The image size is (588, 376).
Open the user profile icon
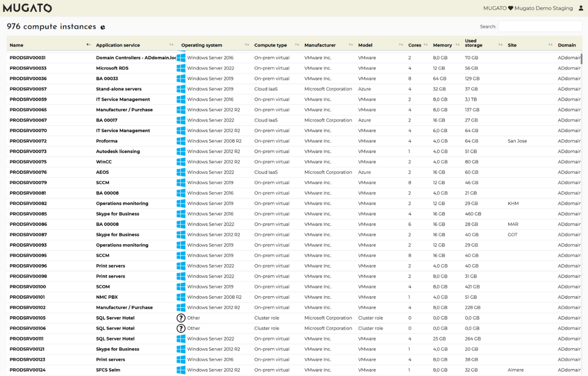tap(581, 8)
